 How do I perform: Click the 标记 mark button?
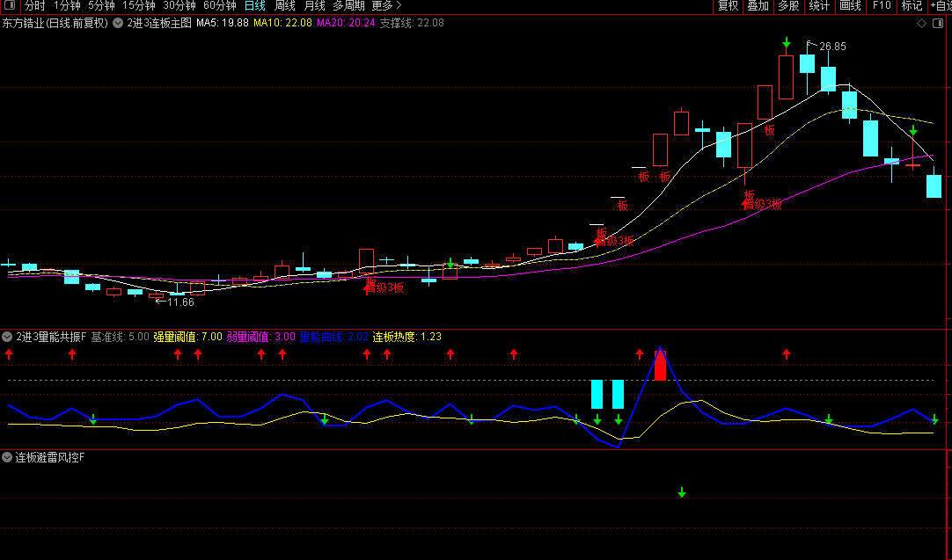coord(912,5)
